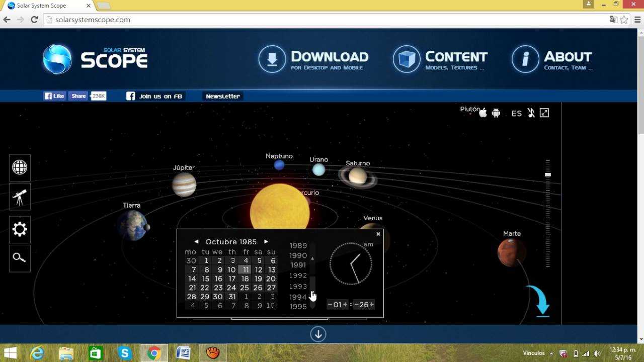Click the Apple app download icon

483,113
